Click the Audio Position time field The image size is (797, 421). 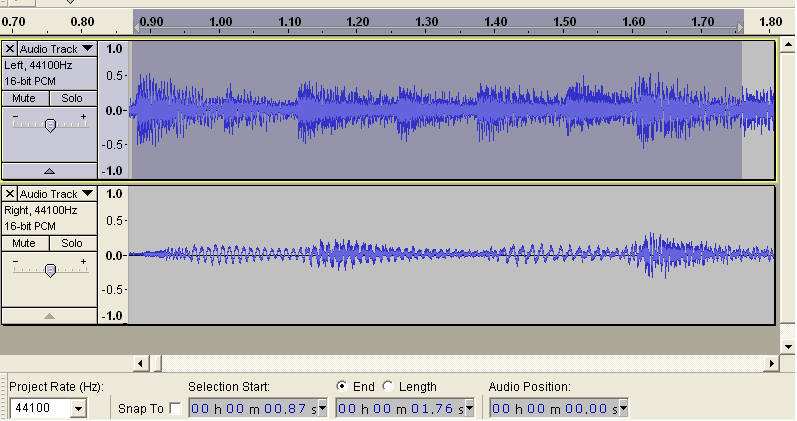click(554, 408)
